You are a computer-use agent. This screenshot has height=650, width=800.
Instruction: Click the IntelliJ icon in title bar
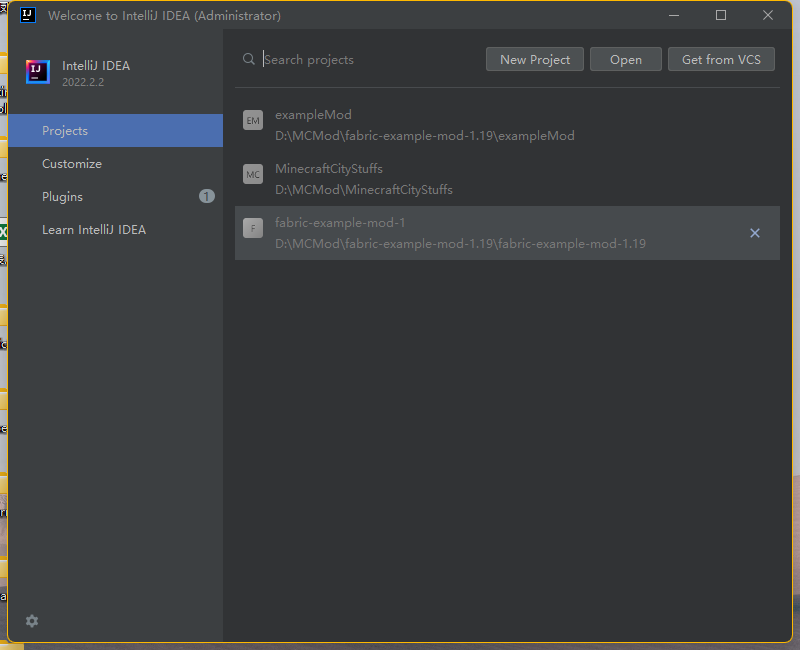pos(28,15)
